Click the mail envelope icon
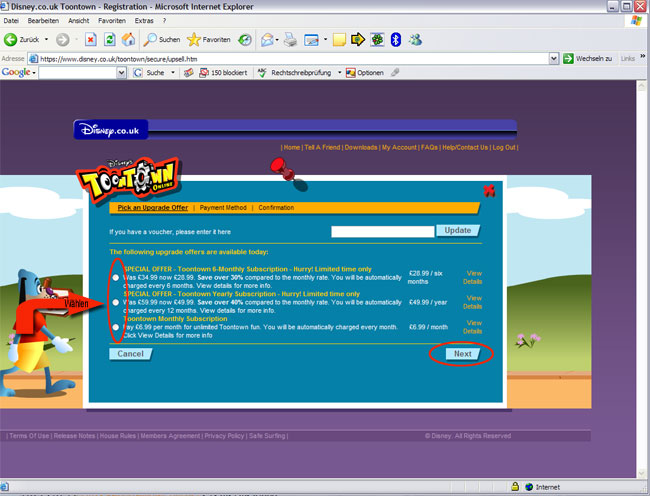 [267, 40]
